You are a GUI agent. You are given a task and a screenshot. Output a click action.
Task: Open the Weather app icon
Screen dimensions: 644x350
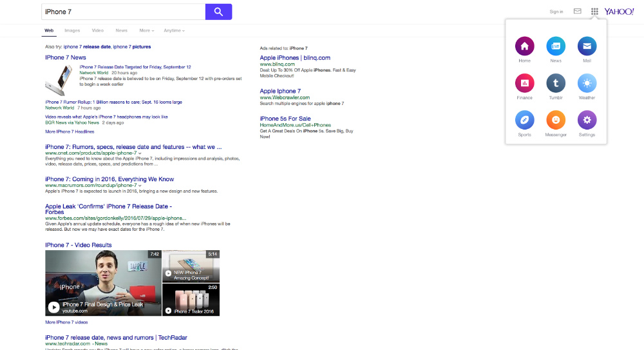pyautogui.click(x=587, y=83)
